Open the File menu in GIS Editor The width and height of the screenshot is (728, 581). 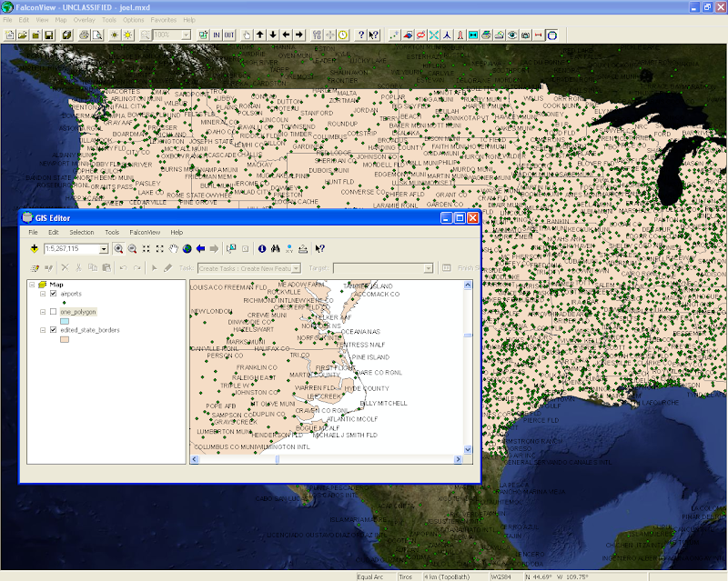[x=33, y=232]
